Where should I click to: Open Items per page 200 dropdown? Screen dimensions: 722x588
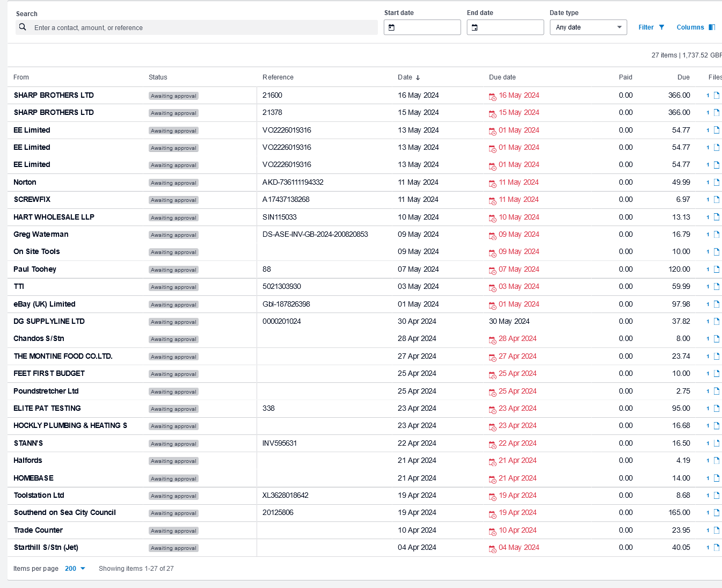click(75, 569)
